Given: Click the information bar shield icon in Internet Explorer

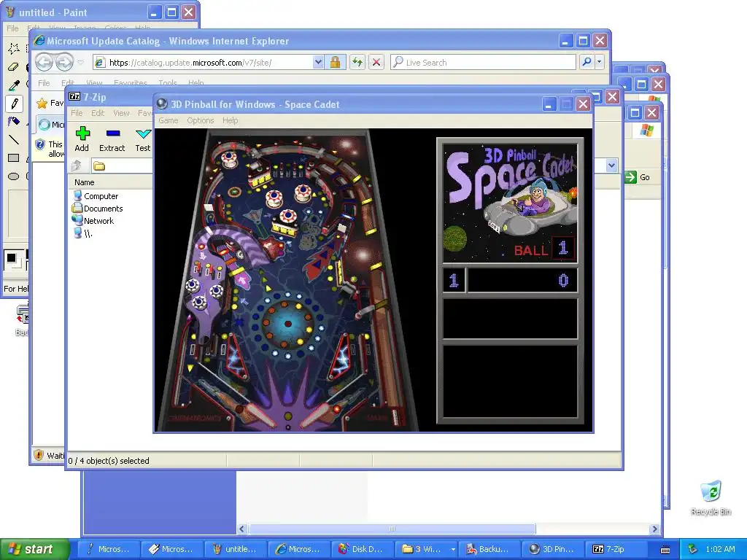Looking at the screenshot, I should tap(41, 144).
